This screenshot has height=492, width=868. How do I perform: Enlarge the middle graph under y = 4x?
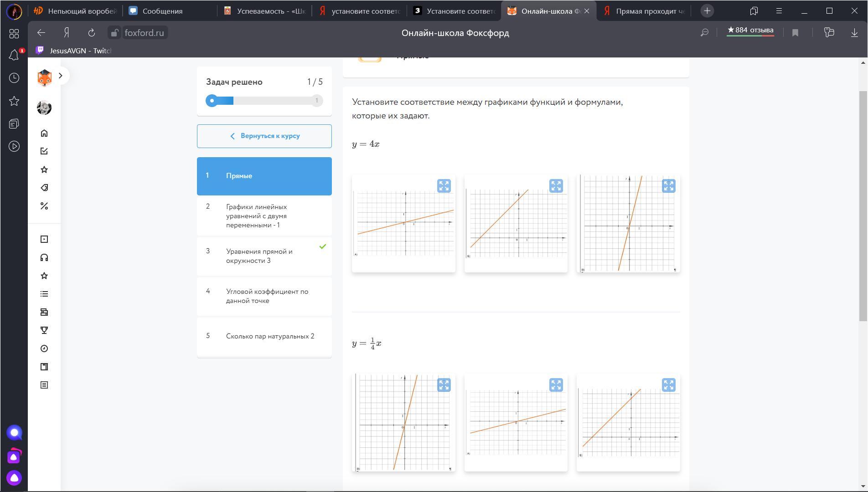point(556,186)
